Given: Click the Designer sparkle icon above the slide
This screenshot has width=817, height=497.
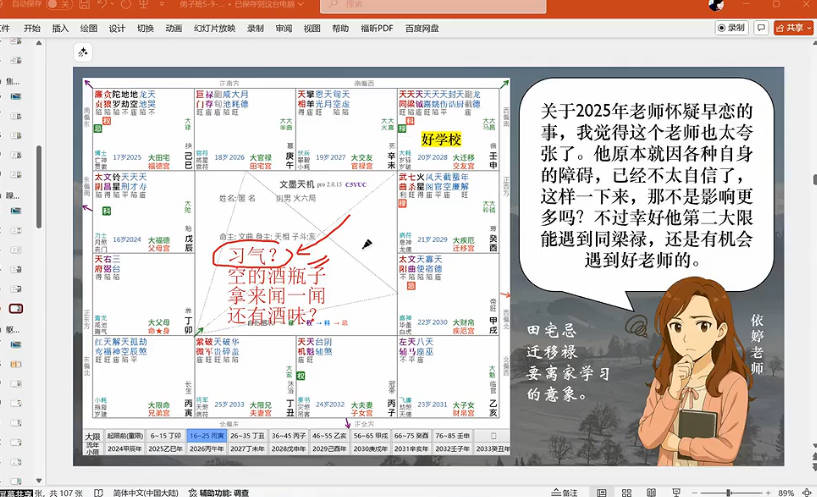Looking at the screenshot, I should coord(84,52).
